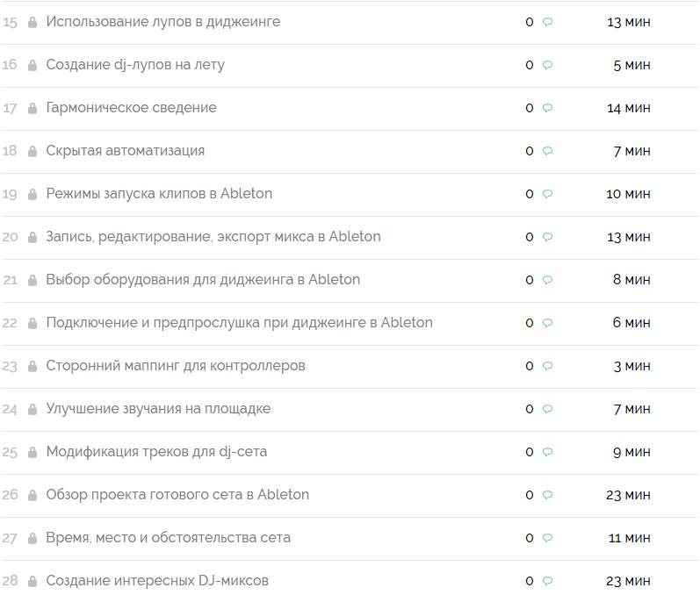Viewport: 700px width, 595px height.
Task: Click the lesson title Гармоническое сведение
Action: (131, 107)
